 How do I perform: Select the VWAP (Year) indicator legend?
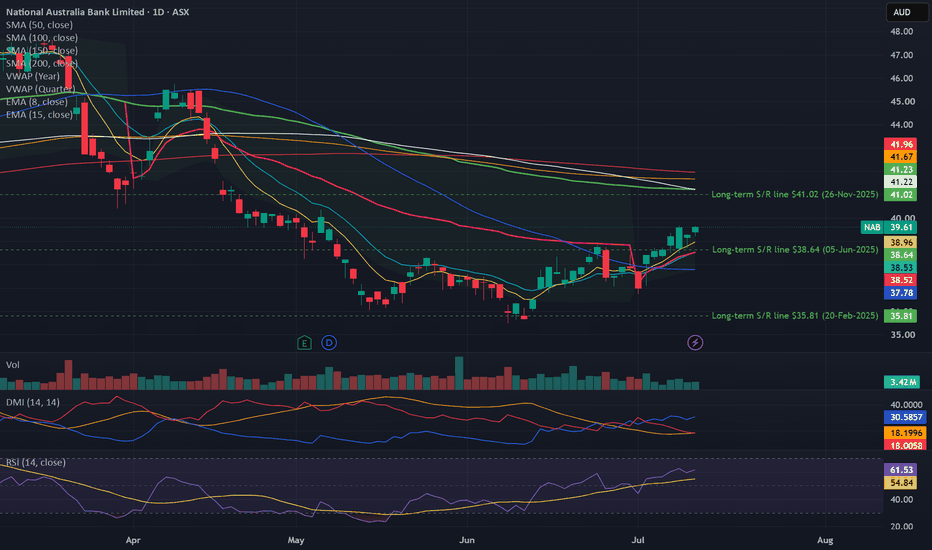33,76
